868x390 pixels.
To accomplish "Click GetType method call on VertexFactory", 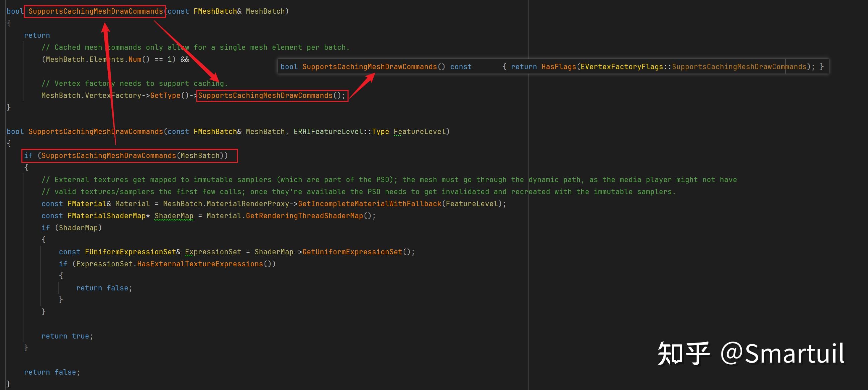I will [165, 96].
